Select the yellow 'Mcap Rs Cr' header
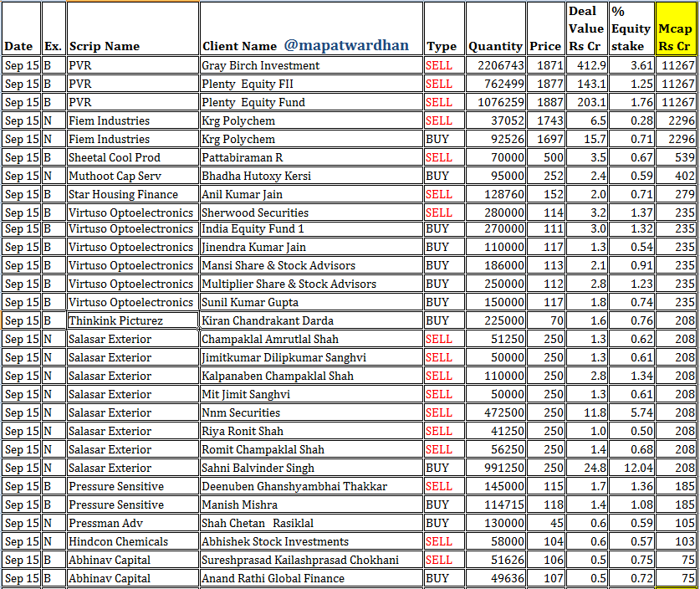Viewport: 700px width, 589px height. pos(676,28)
